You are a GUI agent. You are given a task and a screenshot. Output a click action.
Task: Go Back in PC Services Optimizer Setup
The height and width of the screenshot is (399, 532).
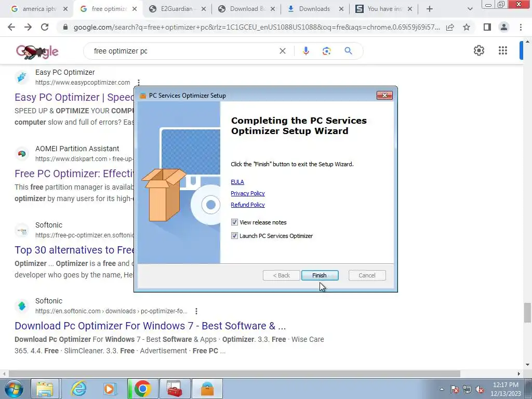point(281,275)
